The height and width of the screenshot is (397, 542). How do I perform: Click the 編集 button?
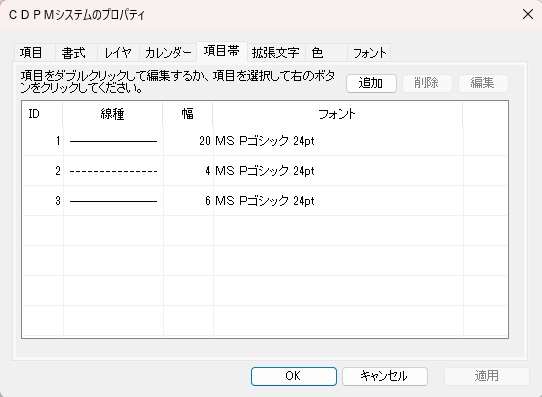[x=483, y=83]
